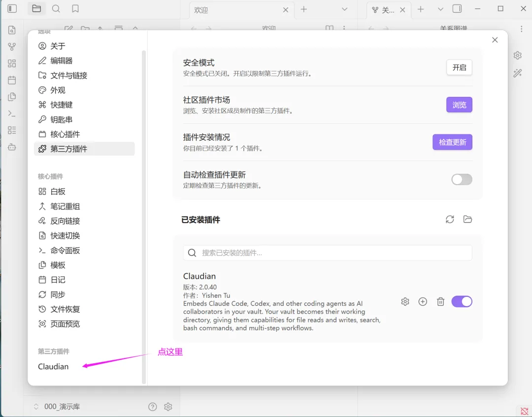Image resolution: width=532 pixels, height=417 pixels.
Task: Enable automatic plugin update checking toggle
Action: click(462, 179)
